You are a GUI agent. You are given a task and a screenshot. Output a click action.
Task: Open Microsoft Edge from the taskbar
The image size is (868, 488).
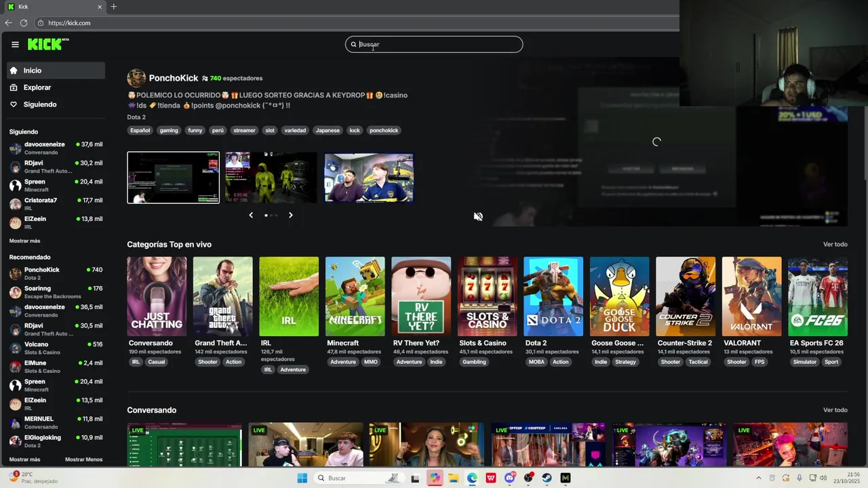[472, 478]
